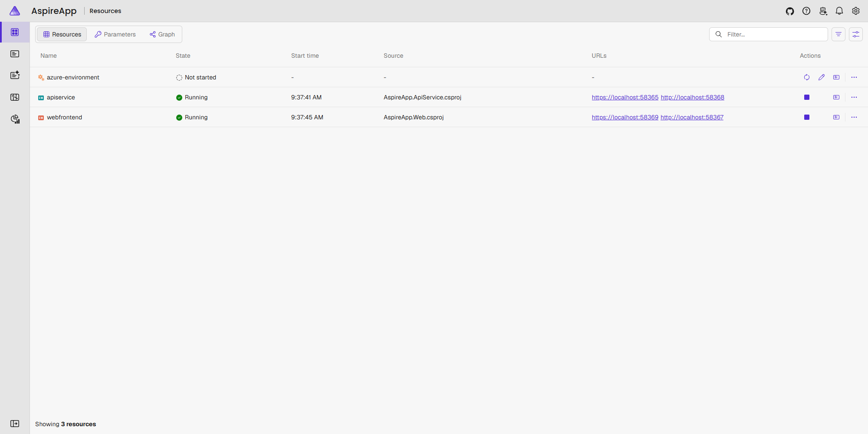Switch to the Resources tab

click(62, 34)
